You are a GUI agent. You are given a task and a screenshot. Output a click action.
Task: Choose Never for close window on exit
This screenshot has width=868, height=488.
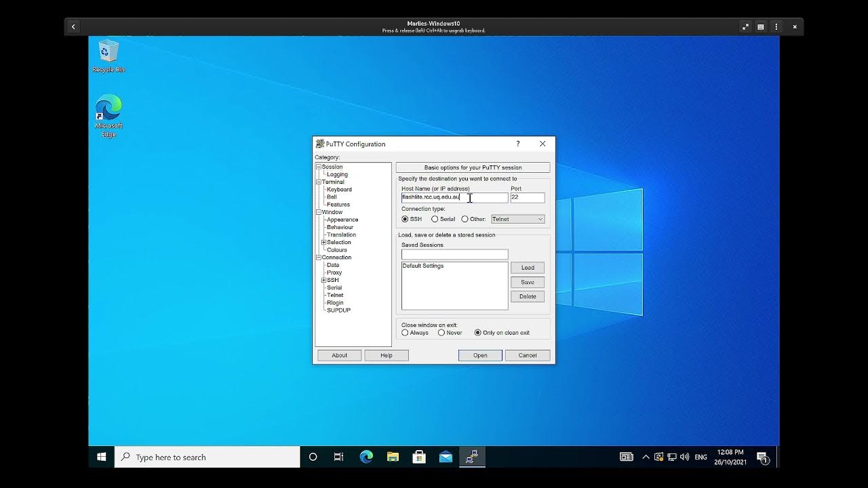[x=441, y=333]
